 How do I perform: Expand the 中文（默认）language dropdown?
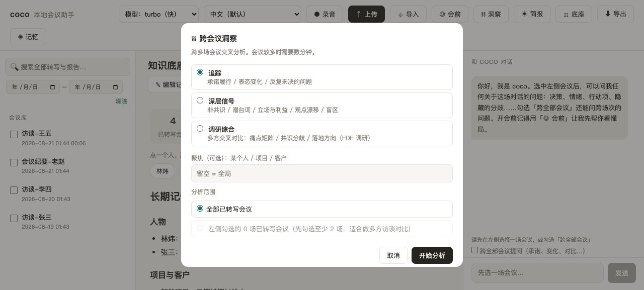(x=253, y=14)
